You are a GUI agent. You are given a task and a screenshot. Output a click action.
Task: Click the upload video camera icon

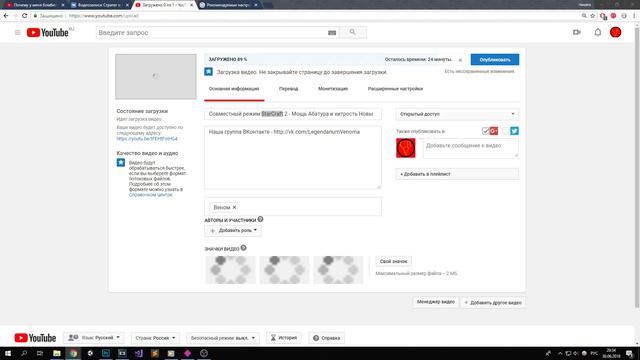[x=577, y=32]
